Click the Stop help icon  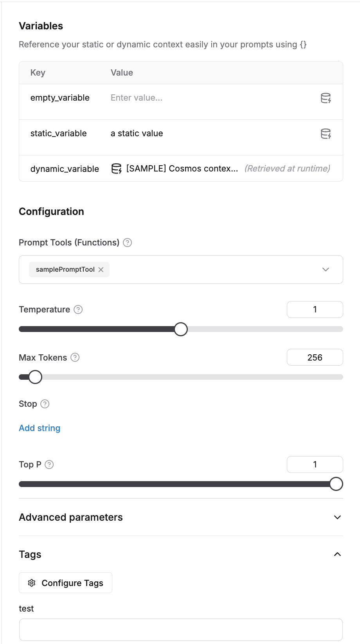[x=44, y=404]
